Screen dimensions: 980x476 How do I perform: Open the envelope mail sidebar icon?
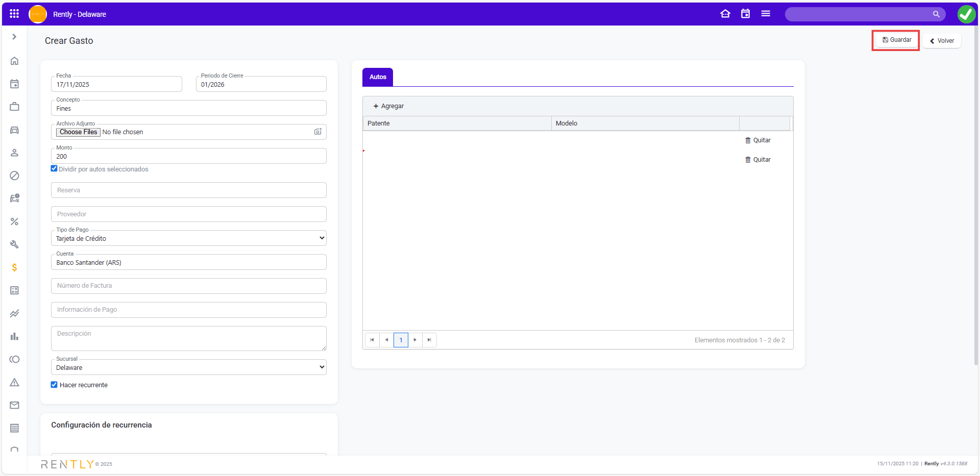click(x=14, y=405)
